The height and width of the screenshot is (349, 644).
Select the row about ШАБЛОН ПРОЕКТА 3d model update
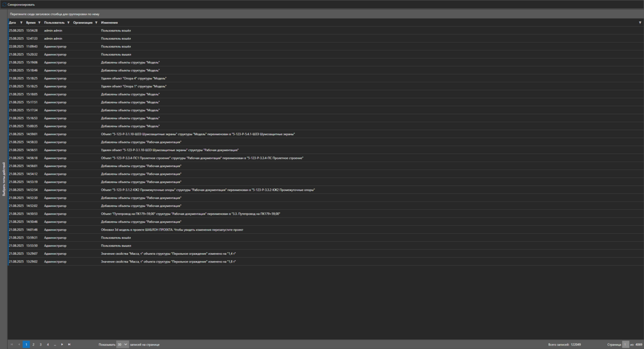pos(178,230)
